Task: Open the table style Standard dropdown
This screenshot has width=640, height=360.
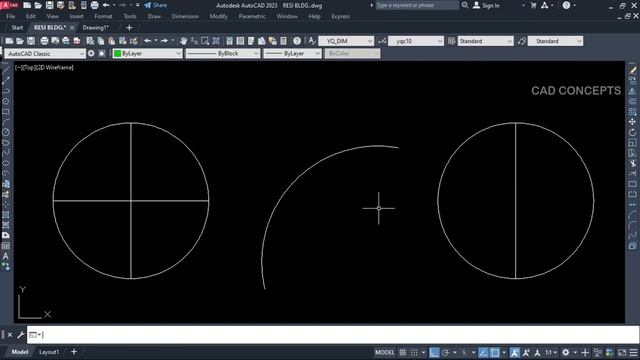Action: pyautogui.click(x=485, y=41)
